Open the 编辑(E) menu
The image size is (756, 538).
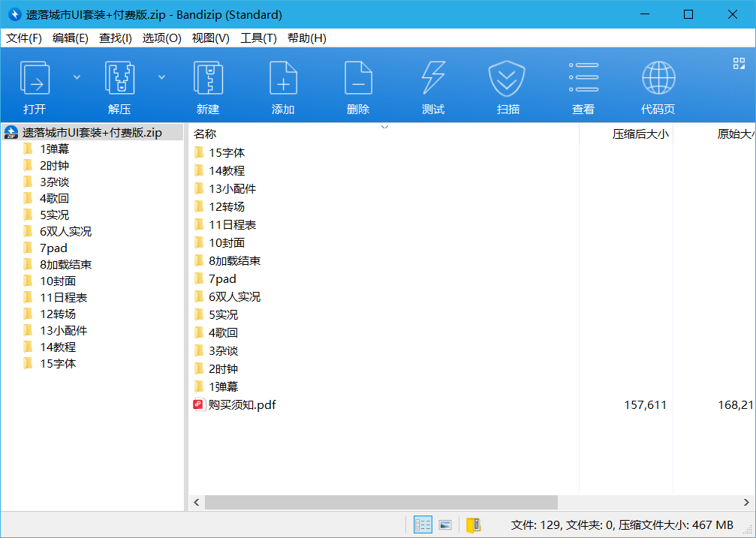pyautogui.click(x=71, y=38)
